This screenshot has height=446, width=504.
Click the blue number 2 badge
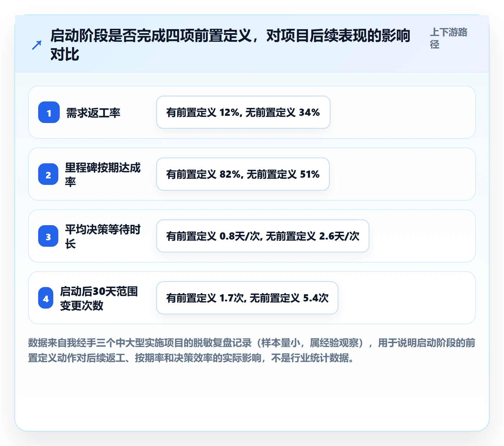(x=48, y=174)
